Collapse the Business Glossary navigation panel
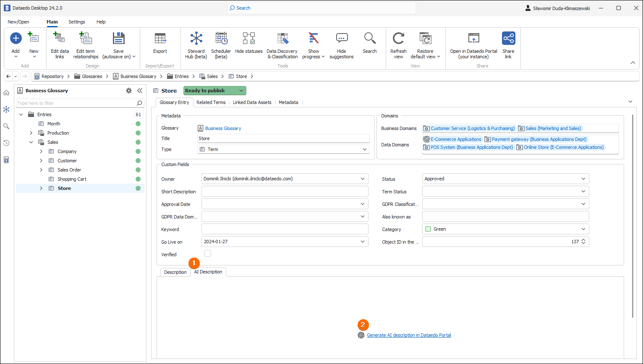643x364 pixels. coord(140,91)
